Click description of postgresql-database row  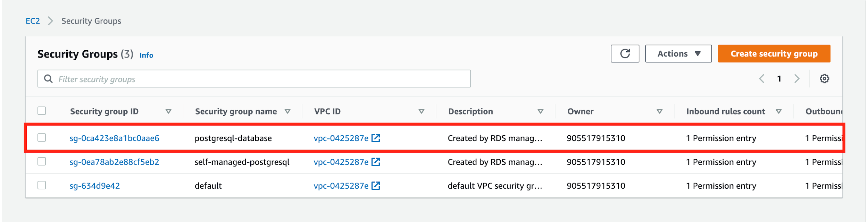click(x=495, y=138)
